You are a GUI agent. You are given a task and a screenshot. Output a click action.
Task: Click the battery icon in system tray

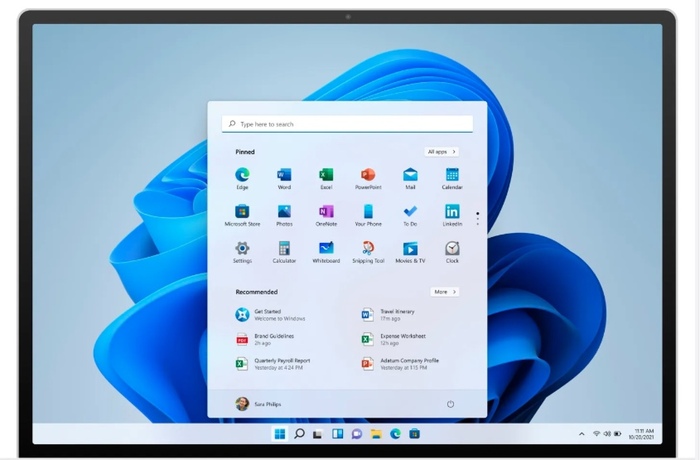[618, 434]
